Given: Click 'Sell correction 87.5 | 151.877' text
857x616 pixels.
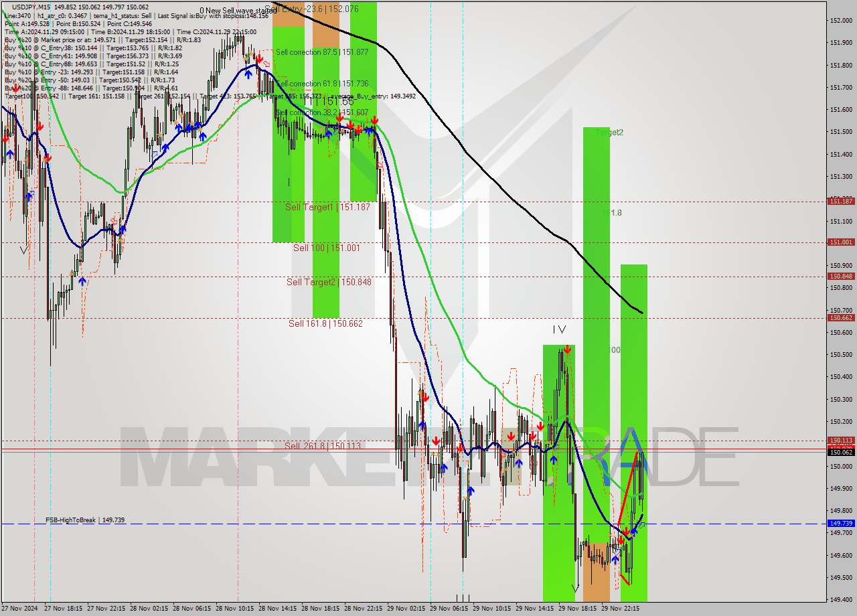Looking at the screenshot, I should [x=322, y=52].
